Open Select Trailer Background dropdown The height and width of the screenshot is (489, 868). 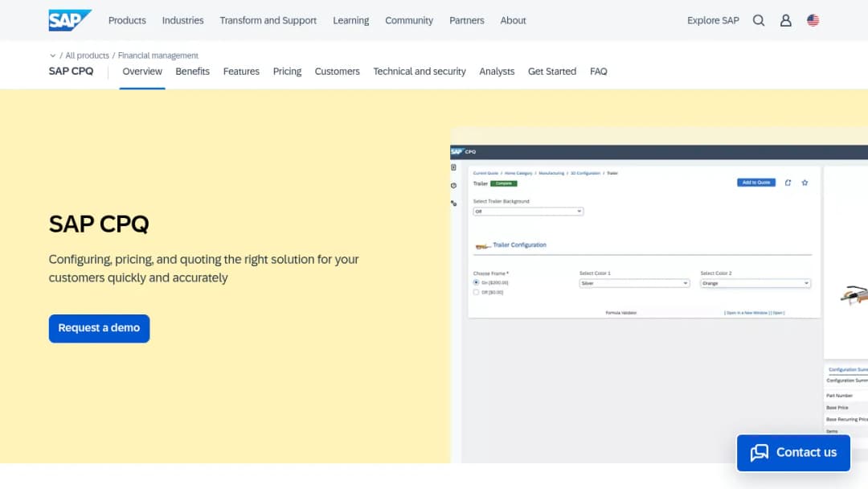528,212
